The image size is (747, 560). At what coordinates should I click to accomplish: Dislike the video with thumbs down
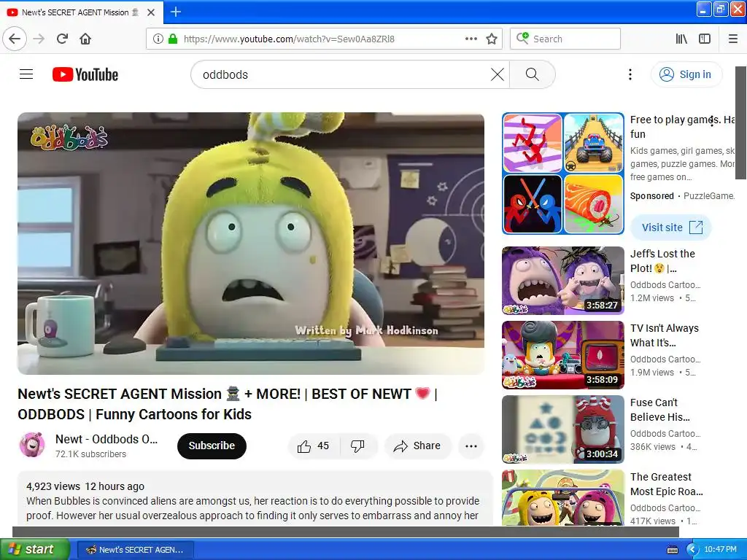pos(357,446)
